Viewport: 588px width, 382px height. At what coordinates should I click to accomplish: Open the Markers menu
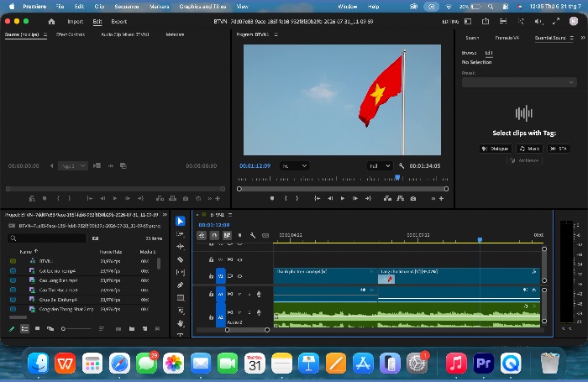[x=159, y=7]
